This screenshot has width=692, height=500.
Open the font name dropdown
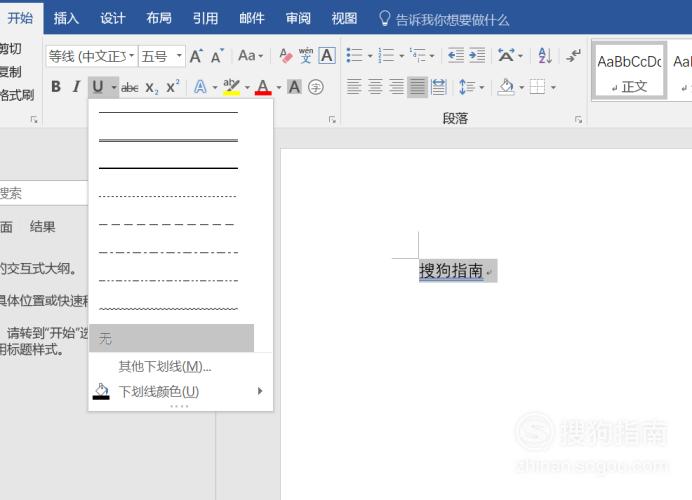(131, 56)
